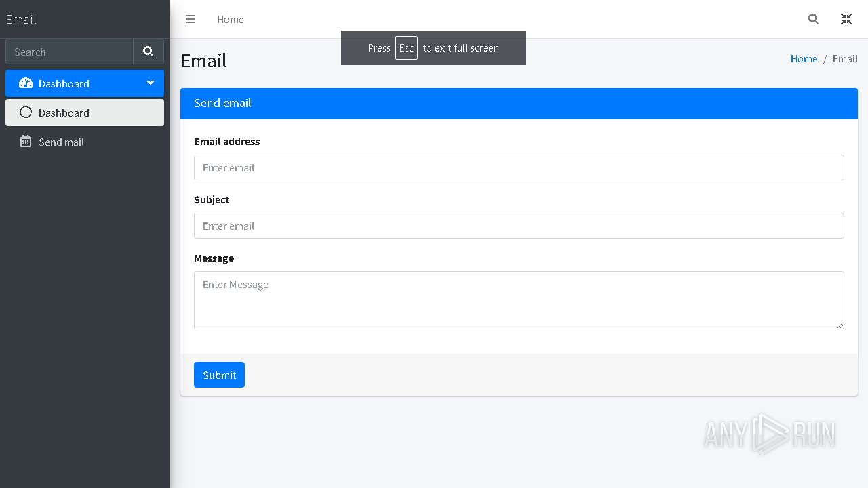Click the Message textarea resize handle

[840, 325]
